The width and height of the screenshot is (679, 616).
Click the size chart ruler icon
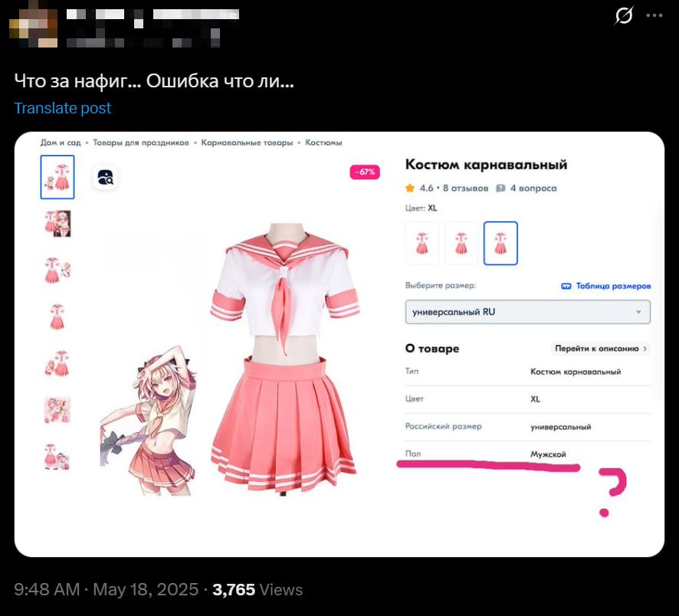(x=566, y=286)
